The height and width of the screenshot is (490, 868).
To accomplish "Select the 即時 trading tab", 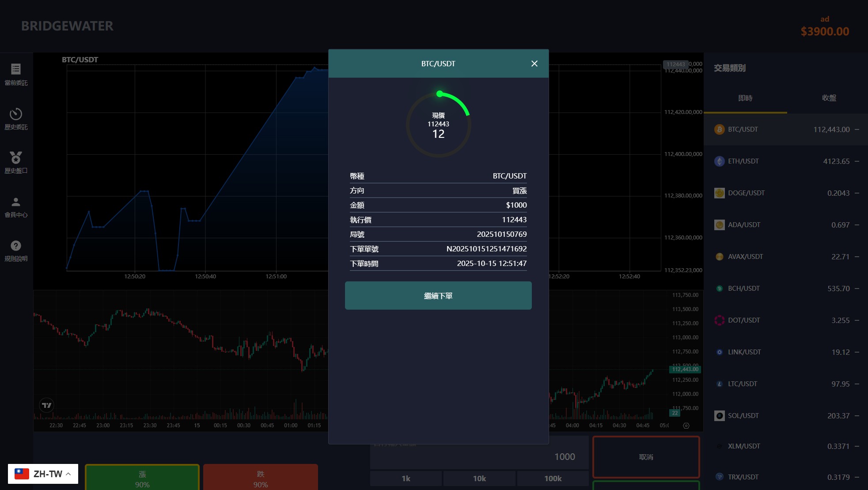I will tap(746, 98).
